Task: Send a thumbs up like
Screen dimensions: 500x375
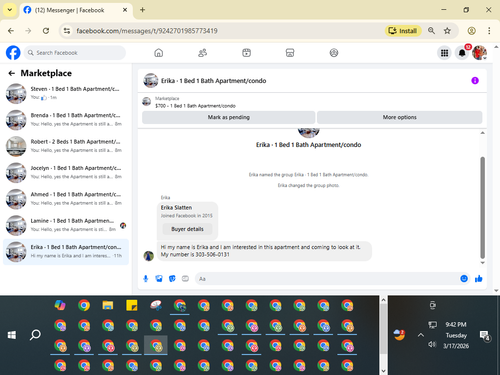Action: pyautogui.click(x=479, y=279)
